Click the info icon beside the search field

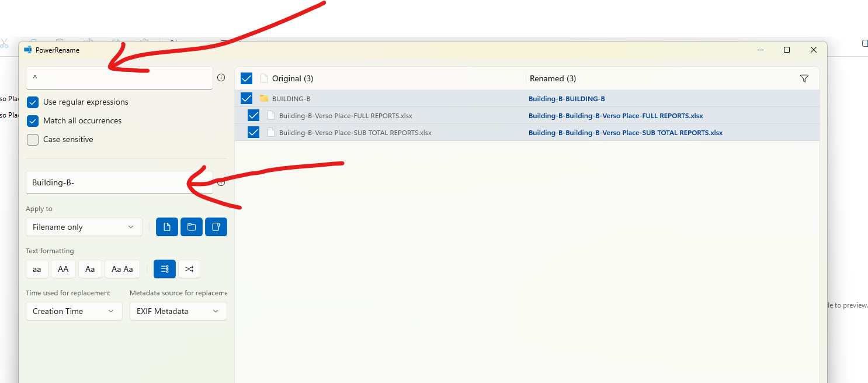(x=221, y=77)
